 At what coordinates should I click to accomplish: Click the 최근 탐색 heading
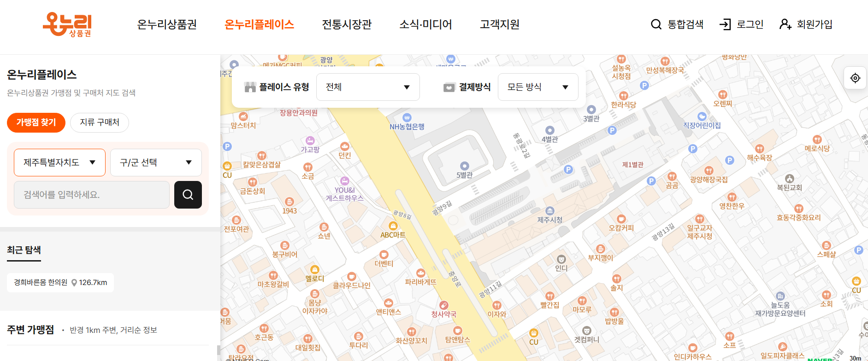click(24, 250)
